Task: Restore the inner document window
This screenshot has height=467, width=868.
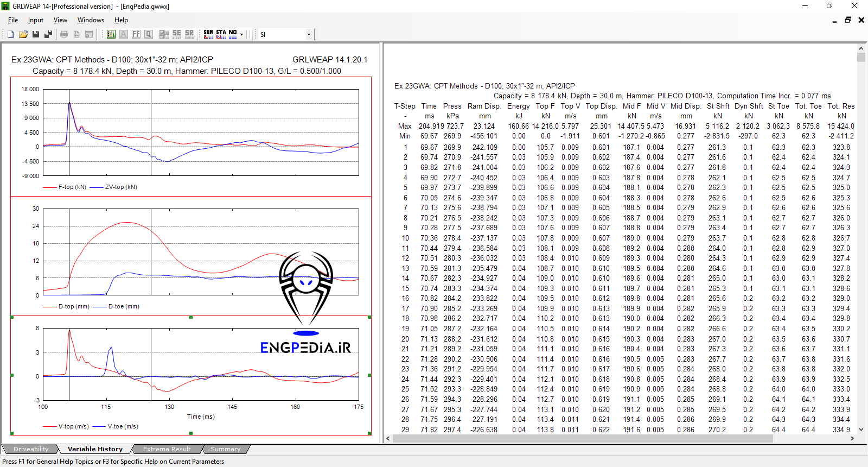Action: click(848, 20)
